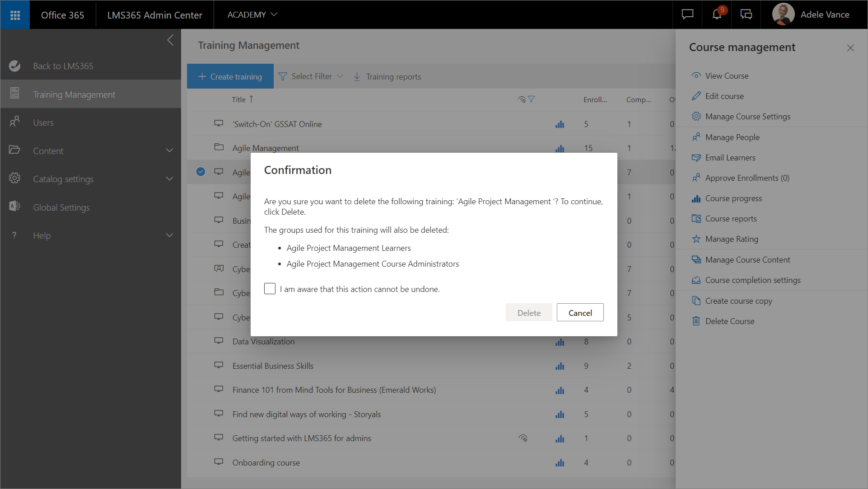Open the Select Filter dropdown
This screenshot has width=868, height=489.
click(x=311, y=76)
